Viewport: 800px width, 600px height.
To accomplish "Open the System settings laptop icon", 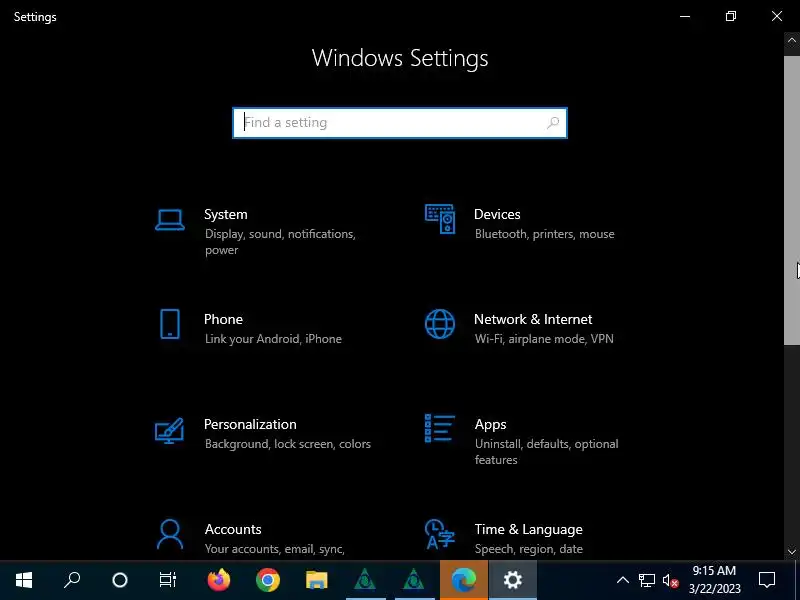I will [170, 220].
